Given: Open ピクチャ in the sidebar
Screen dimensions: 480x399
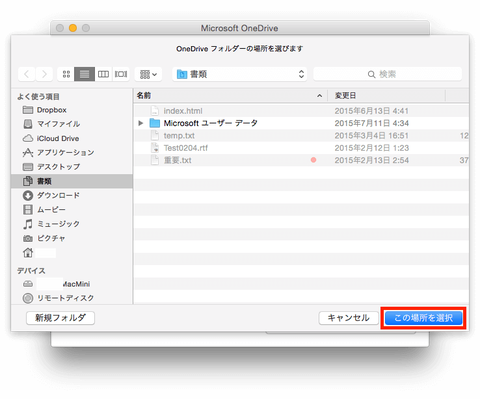Looking at the screenshot, I should 72,238.
